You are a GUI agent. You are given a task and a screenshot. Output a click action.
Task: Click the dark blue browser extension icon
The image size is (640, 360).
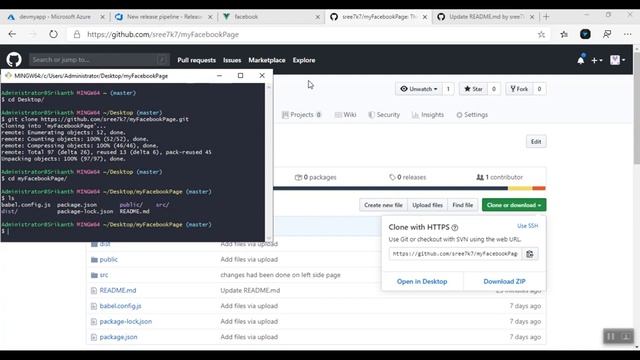(585, 34)
